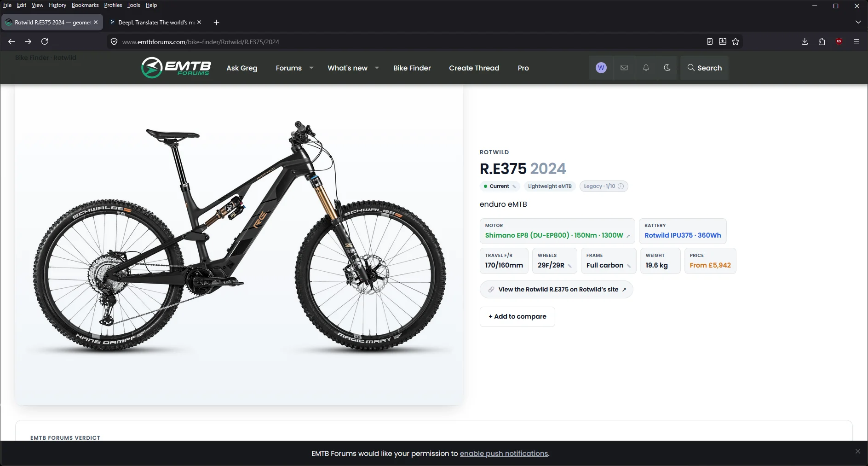This screenshot has height=466, width=868.
Task: Go forward with the forward arrow
Action: point(28,41)
